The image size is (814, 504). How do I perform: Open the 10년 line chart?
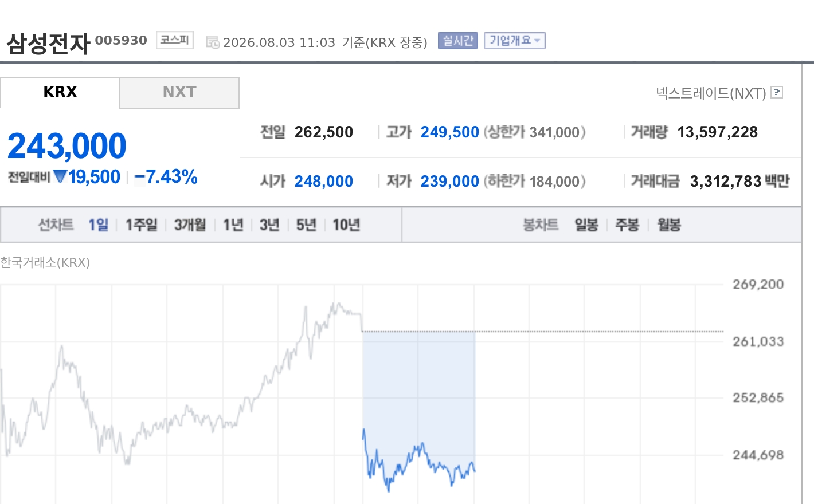346,225
